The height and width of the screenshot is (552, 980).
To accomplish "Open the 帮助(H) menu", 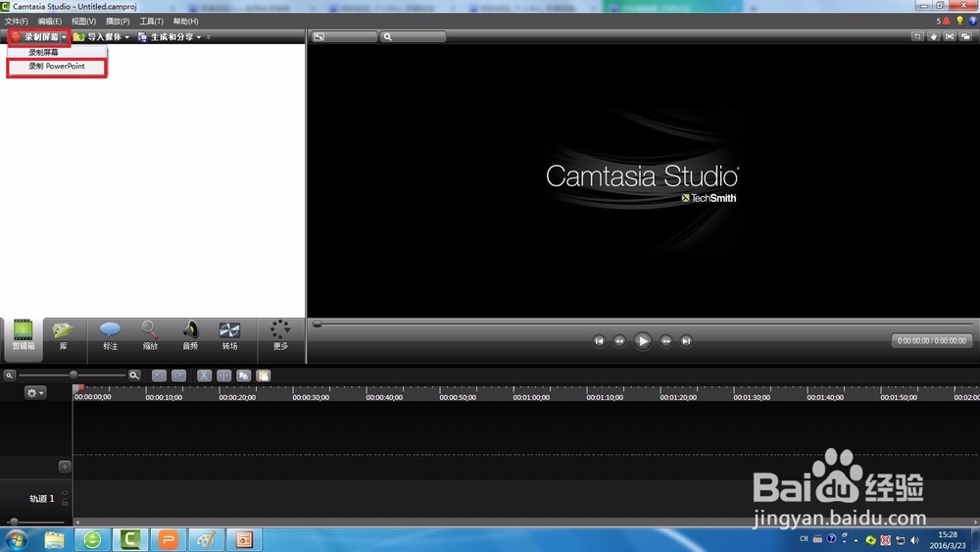I will [185, 22].
